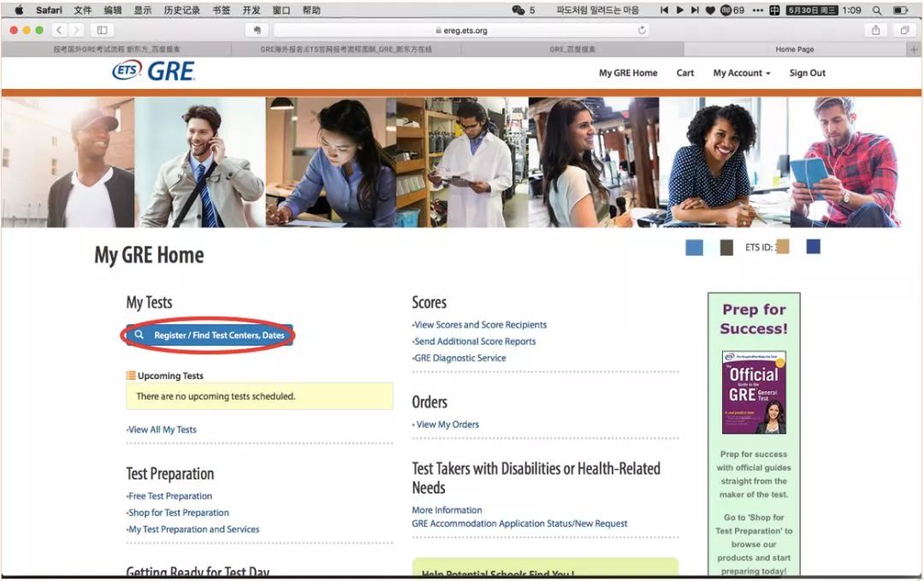Click the more options dots in menu bar
The width and height of the screenshot is (924, 581).
point(758,10)
